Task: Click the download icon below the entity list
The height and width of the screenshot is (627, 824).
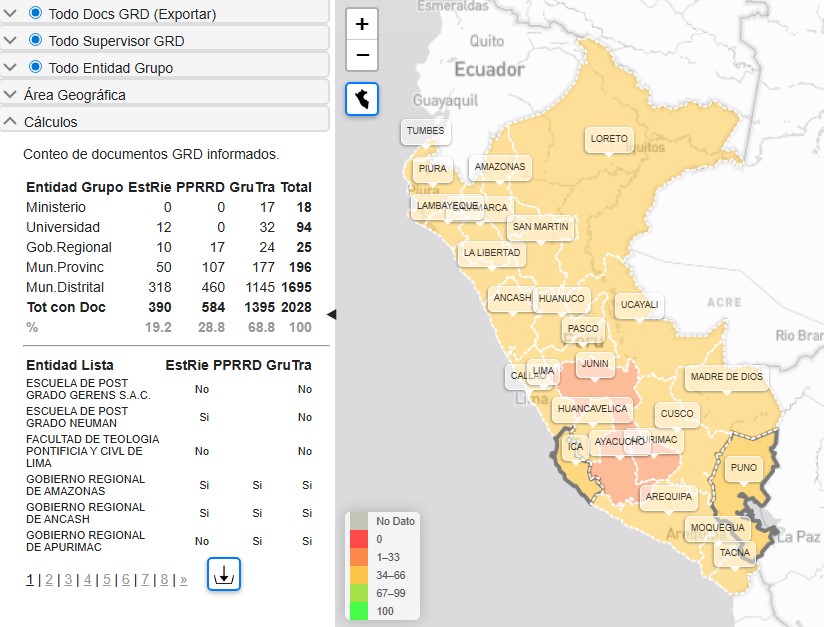Action: 223,574
